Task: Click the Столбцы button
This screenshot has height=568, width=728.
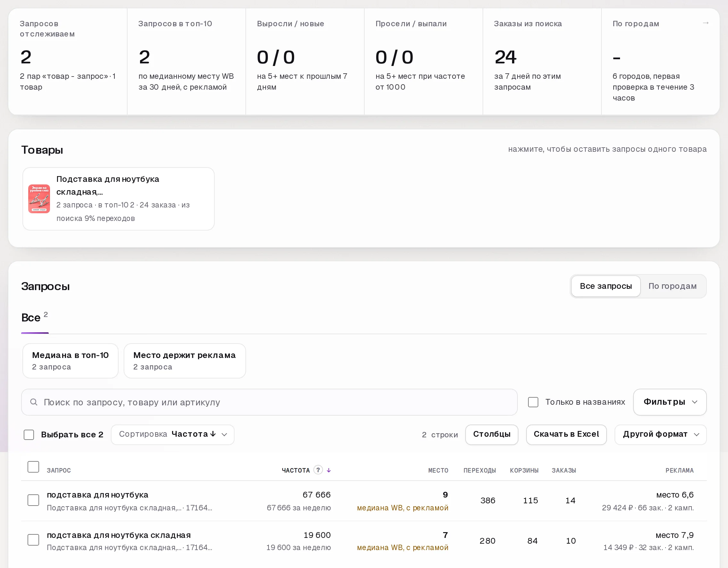Action: coord(492,434)
